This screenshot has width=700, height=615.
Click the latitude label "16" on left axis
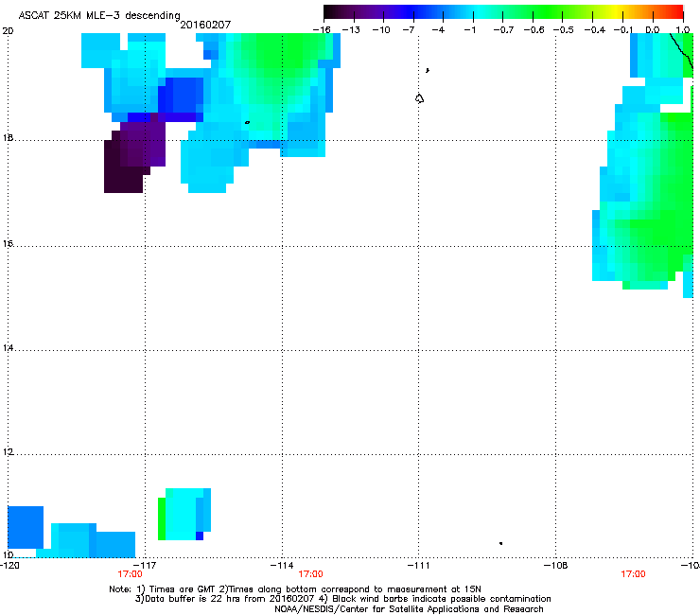click(8, 244)
